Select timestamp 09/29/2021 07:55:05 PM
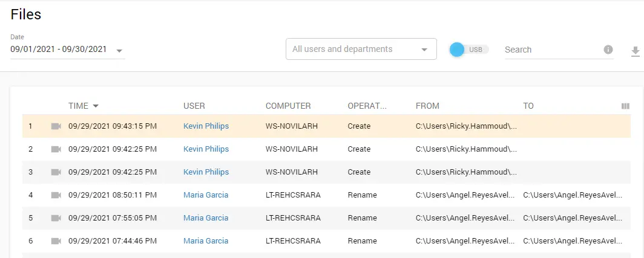Image resolution: width=644 pixels, height=258 pixels. click(x=113, y=218)
